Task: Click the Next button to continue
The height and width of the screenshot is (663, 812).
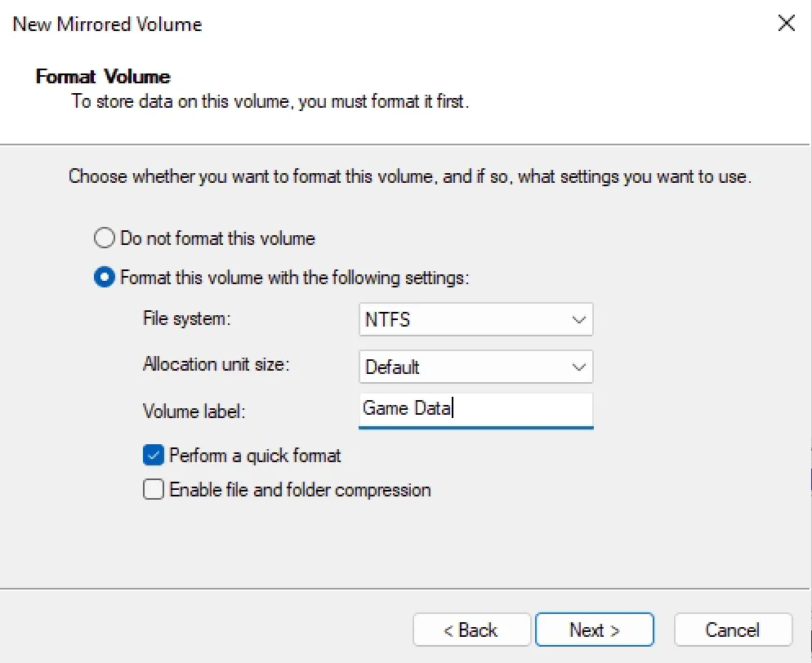Action: pyautogui.click(x=595, y=630)
